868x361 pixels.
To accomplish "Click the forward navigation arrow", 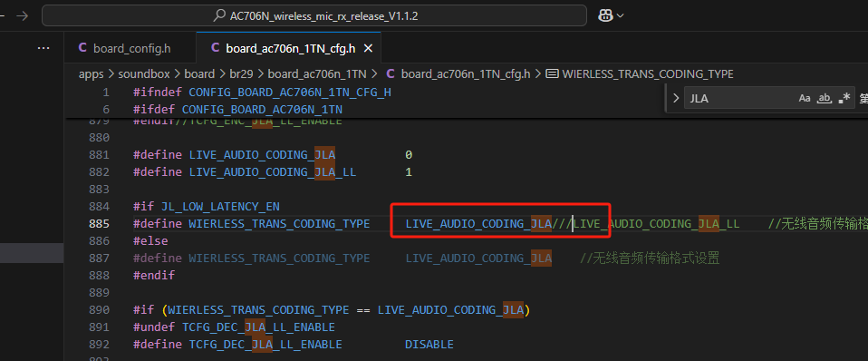I will pyautogui.click(x=22, y=16).
